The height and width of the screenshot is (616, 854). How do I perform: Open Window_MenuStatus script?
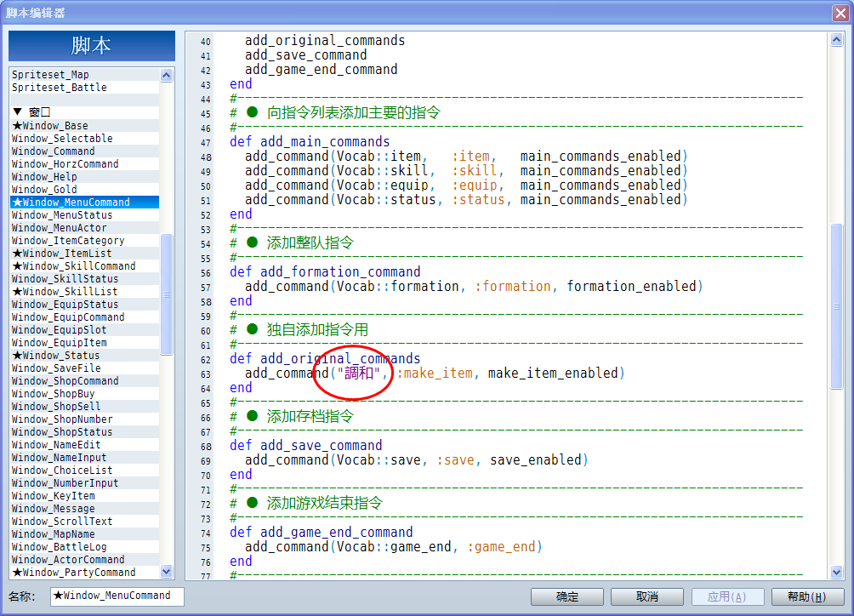tap(85, 215)
